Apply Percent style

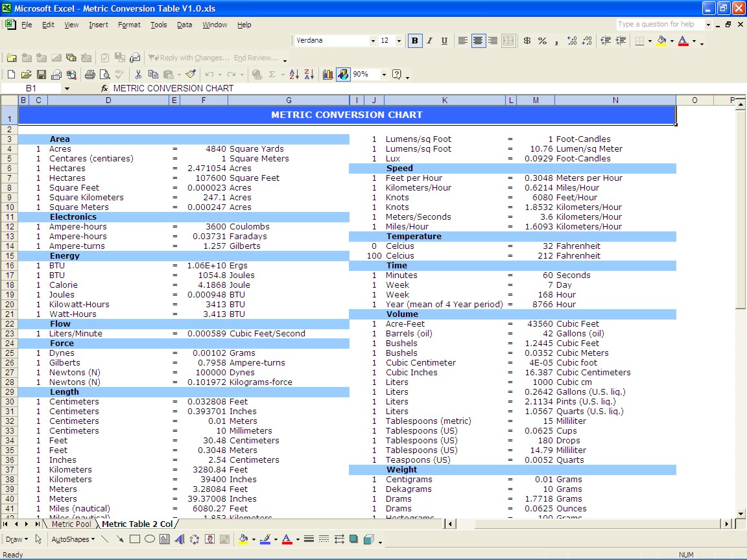pos(542,41)
